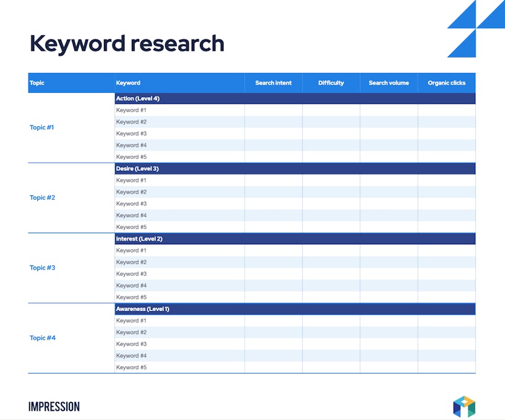Click the colorful cube logo at bottom right

point(464,406)
